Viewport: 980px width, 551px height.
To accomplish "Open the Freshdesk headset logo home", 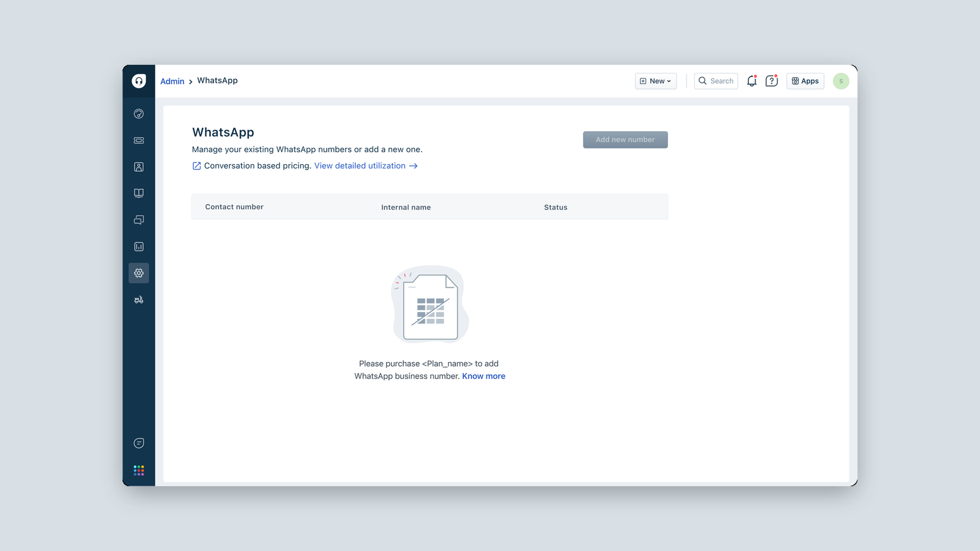I will [x=139, y=81].
